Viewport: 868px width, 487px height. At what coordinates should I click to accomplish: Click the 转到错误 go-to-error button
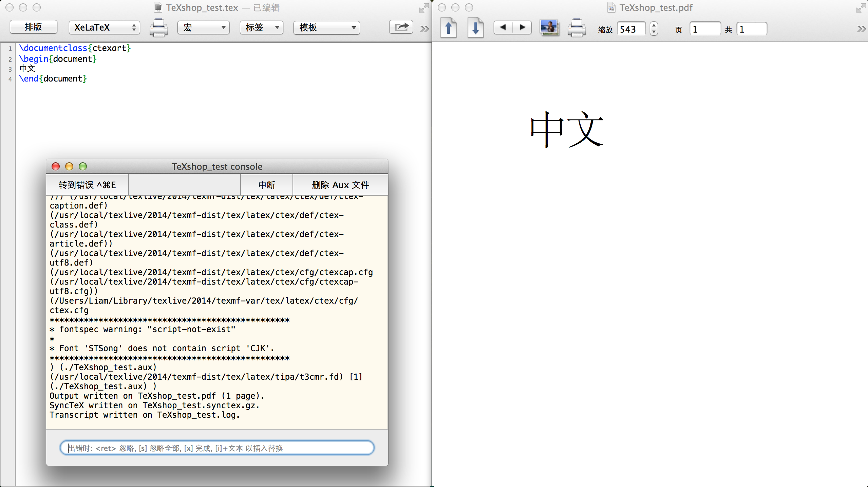pyautogui.click(x=87, y=185)
